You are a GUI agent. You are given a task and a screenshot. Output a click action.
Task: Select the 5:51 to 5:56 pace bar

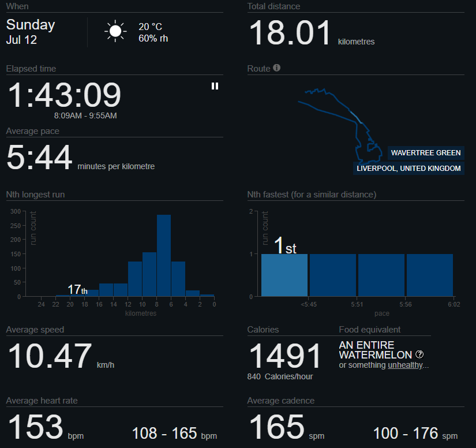[x=381, y=275]
